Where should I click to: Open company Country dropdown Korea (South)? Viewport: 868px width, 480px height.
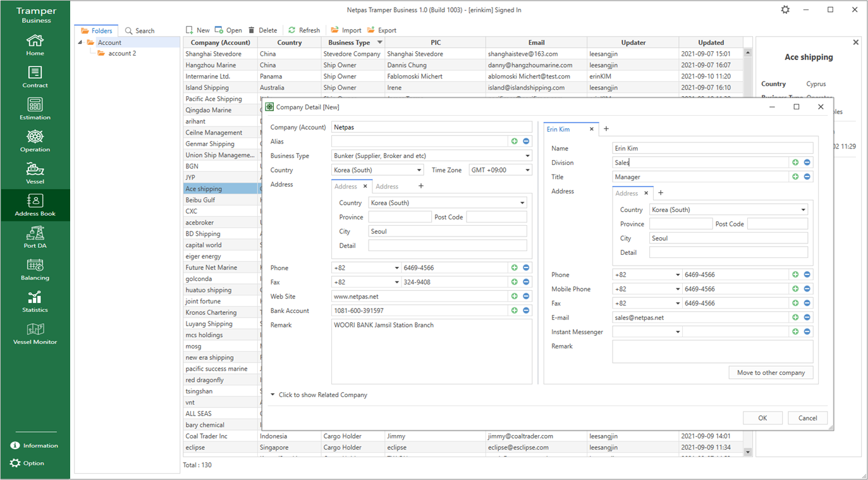click(x=419, y=170)
